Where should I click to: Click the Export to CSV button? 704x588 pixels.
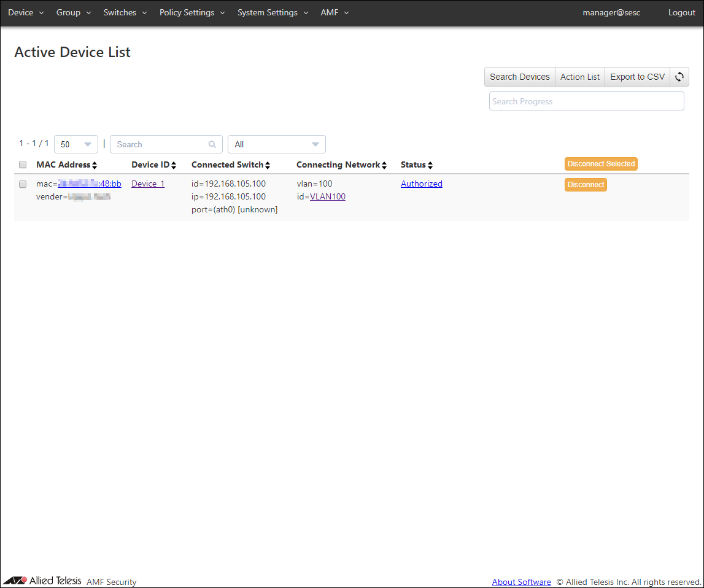click(x=637, y=77)
